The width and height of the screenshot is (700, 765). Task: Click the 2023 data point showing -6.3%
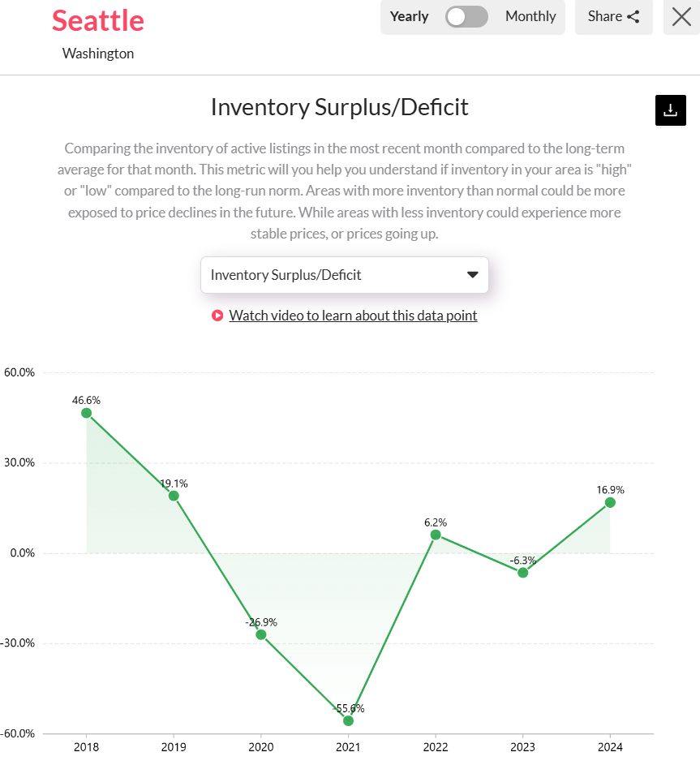click(x=522, y=573)
